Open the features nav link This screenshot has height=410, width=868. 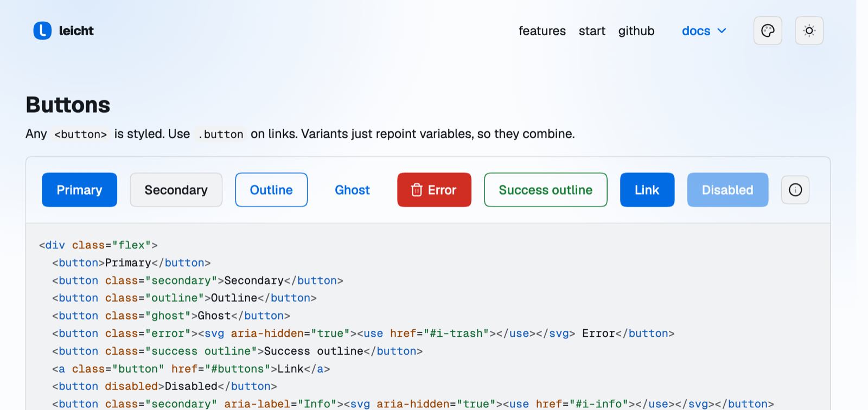[x=542, y=31]
